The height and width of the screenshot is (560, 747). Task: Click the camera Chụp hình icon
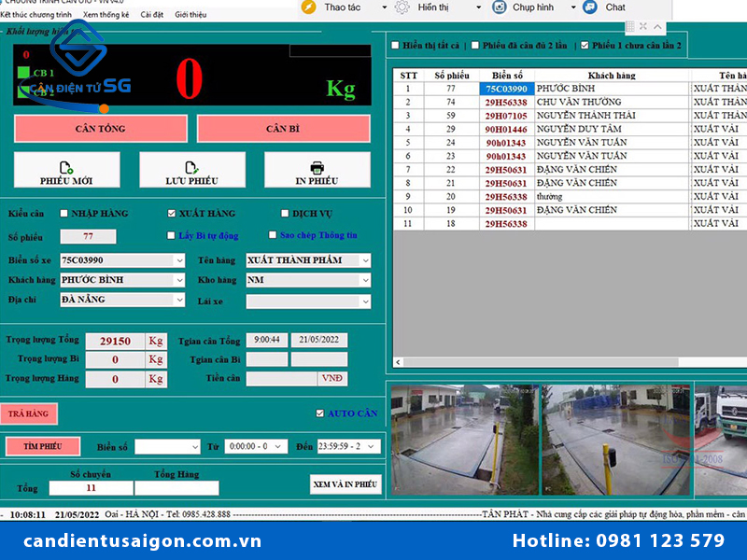point(499,7)
